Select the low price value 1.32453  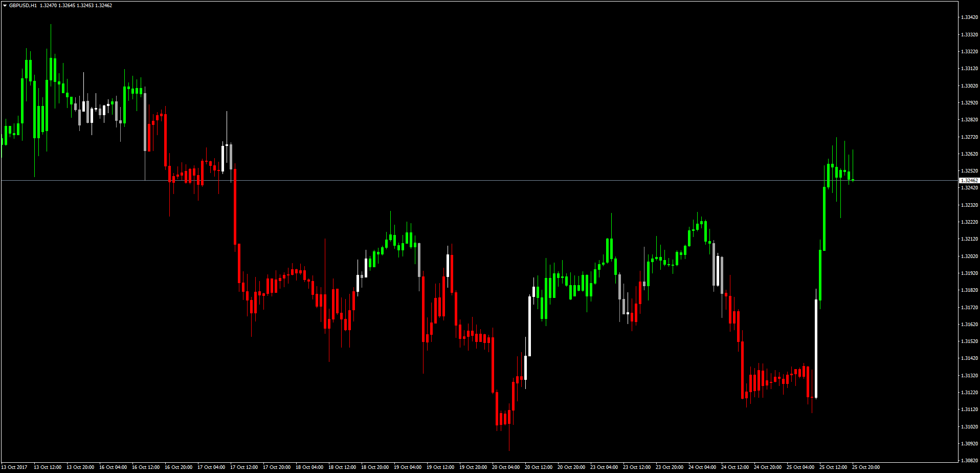coord(85,6)
